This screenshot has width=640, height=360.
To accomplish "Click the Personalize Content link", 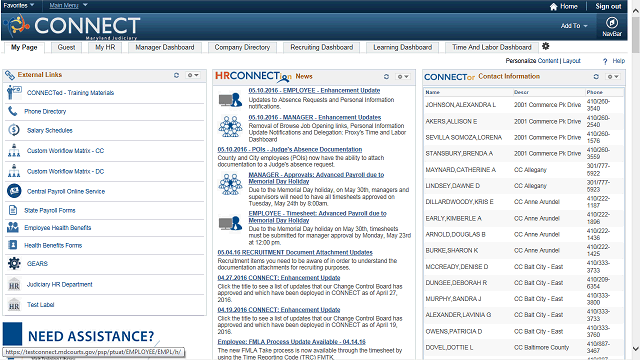I will (548, 61).
